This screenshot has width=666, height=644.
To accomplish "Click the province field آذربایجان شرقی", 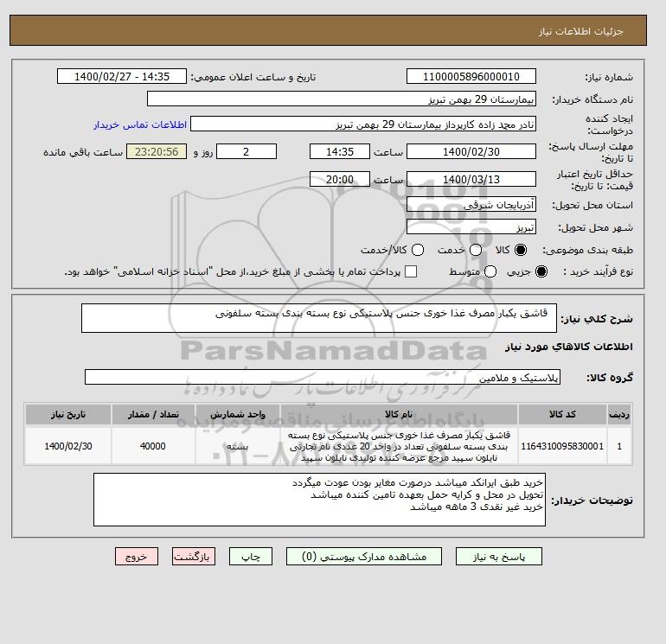I will pyautogui.click(x=471, y=205).
